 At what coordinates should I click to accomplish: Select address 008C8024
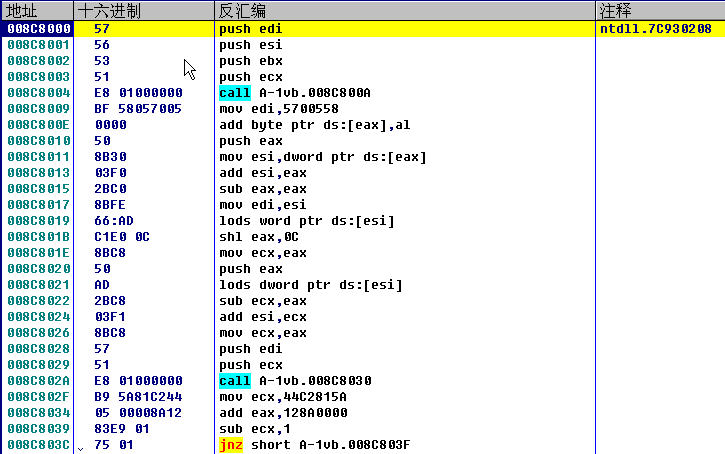(39, 317)
